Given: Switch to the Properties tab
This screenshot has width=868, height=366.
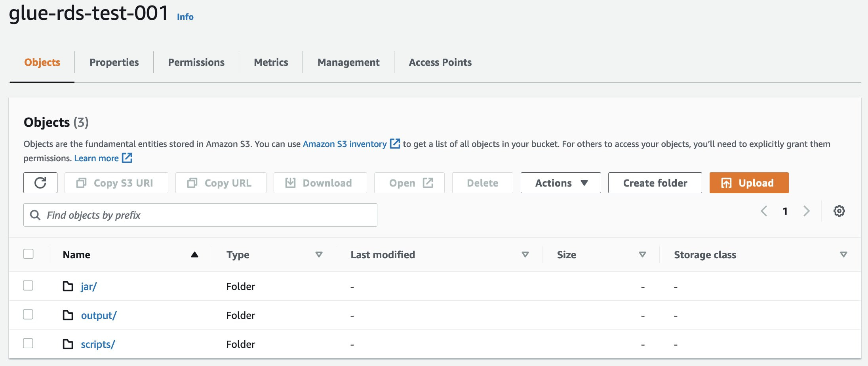Looking at the screenshot, I should (x=114, y=62).
